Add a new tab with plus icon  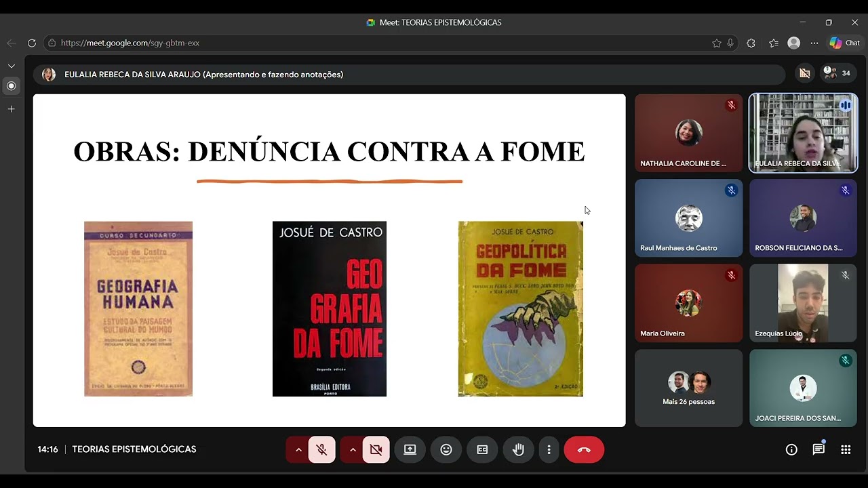coord(12,108)
